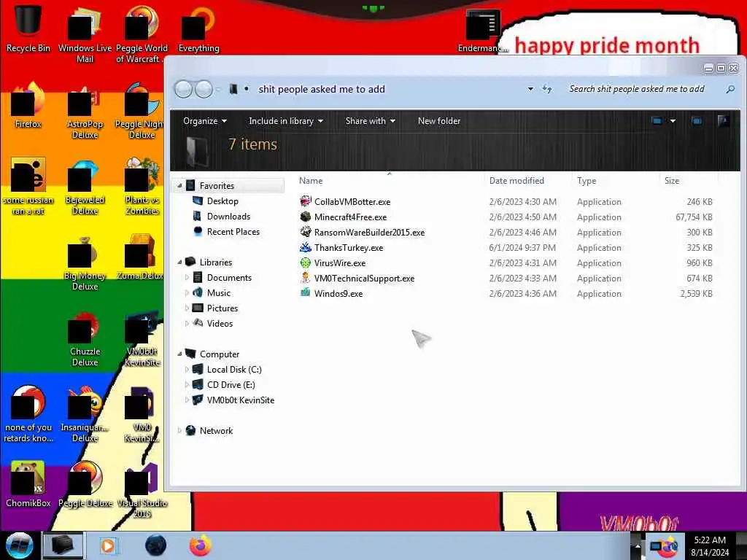747x560 pixels.
Task: Click the Explorer back navigation button
Action: tap(183, 89)
